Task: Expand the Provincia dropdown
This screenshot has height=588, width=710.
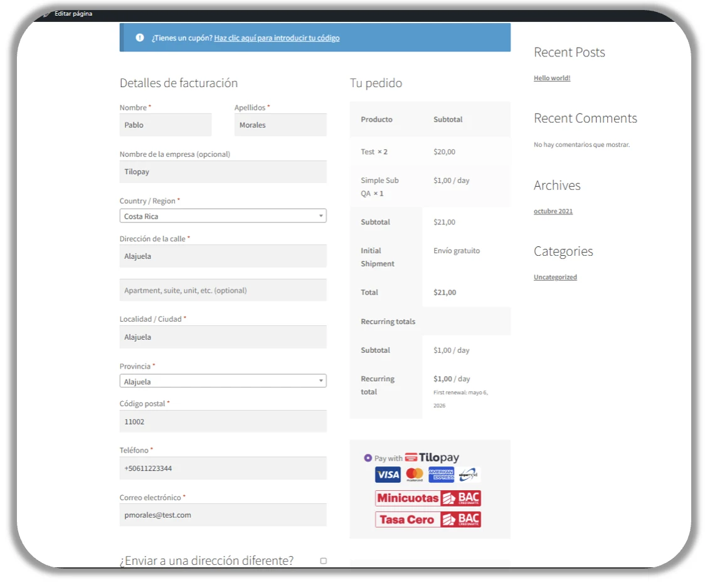Action: [x=223, y=381]
